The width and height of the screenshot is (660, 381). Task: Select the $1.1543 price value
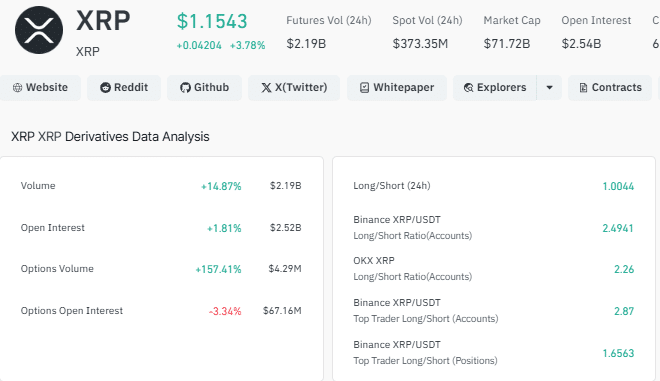(x=212, y=21)
